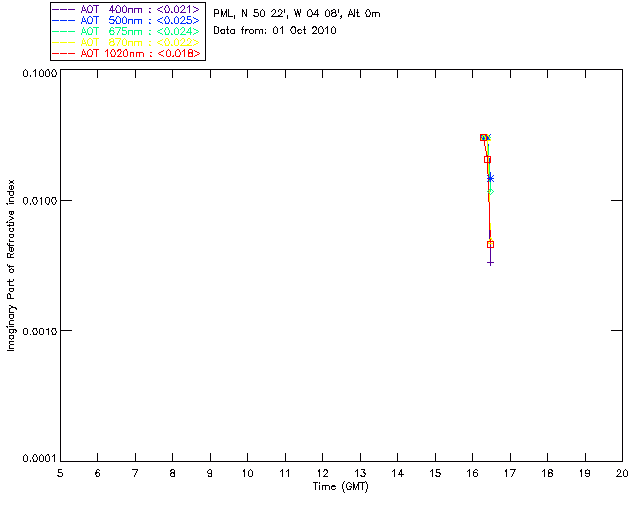Click the AOT 1020nm legend entry
The width and height of the screenshot is (640, 512).
126,53
